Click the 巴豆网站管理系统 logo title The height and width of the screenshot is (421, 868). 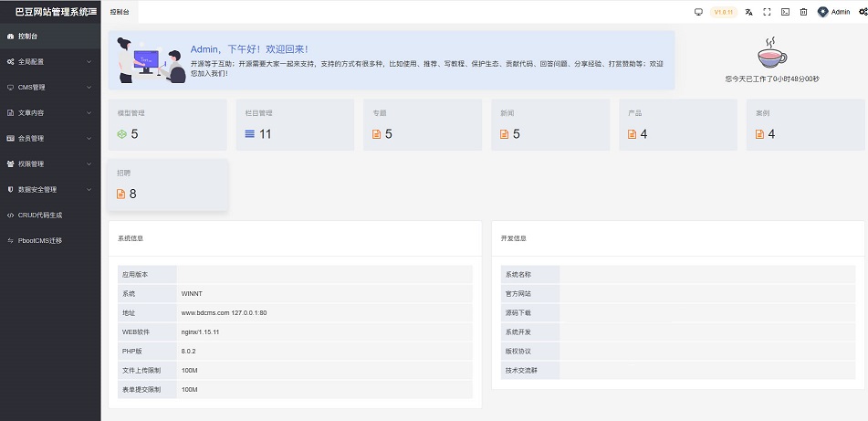click(51, 12)
